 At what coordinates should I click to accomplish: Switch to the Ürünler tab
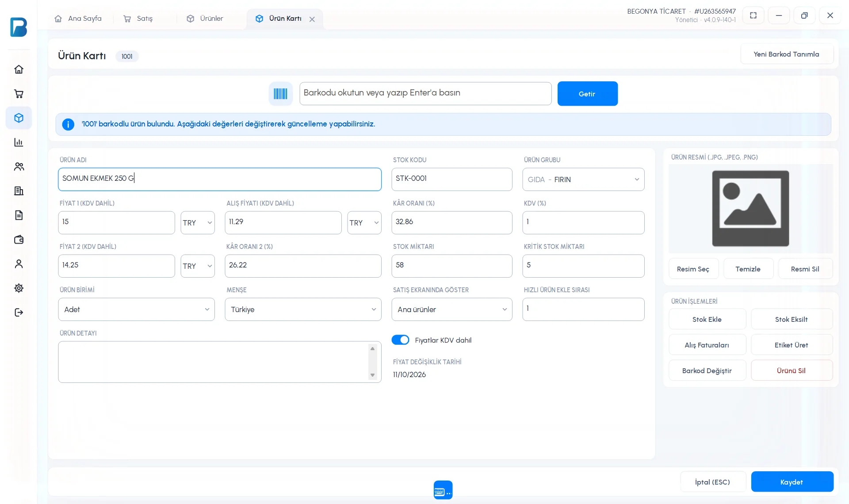(x=205, y=19)
